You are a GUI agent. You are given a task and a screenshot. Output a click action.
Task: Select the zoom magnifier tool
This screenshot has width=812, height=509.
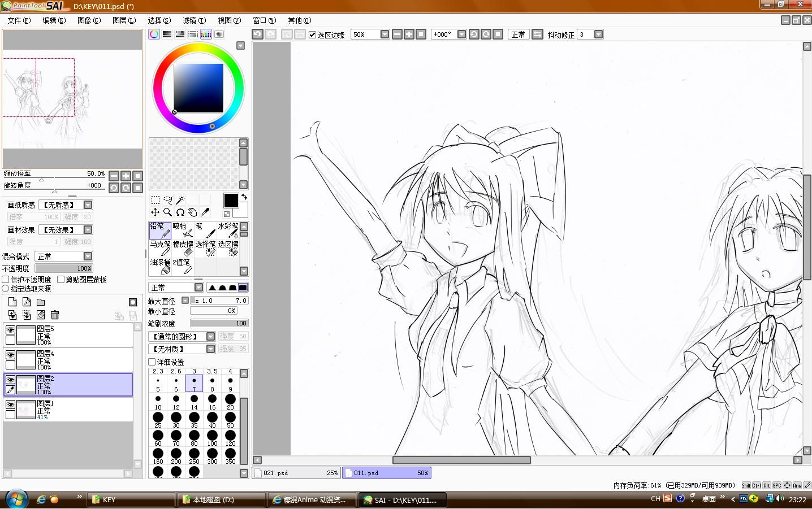point(167,212)
